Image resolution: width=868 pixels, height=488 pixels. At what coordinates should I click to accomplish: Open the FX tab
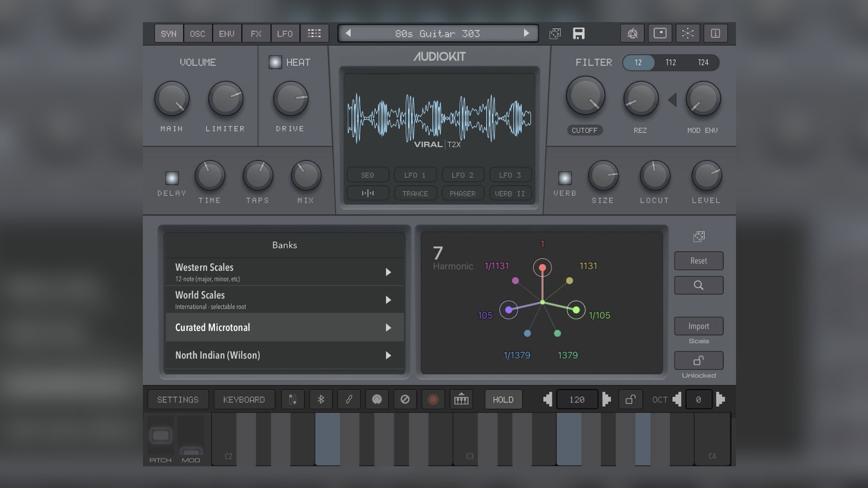tap(256, 33)
